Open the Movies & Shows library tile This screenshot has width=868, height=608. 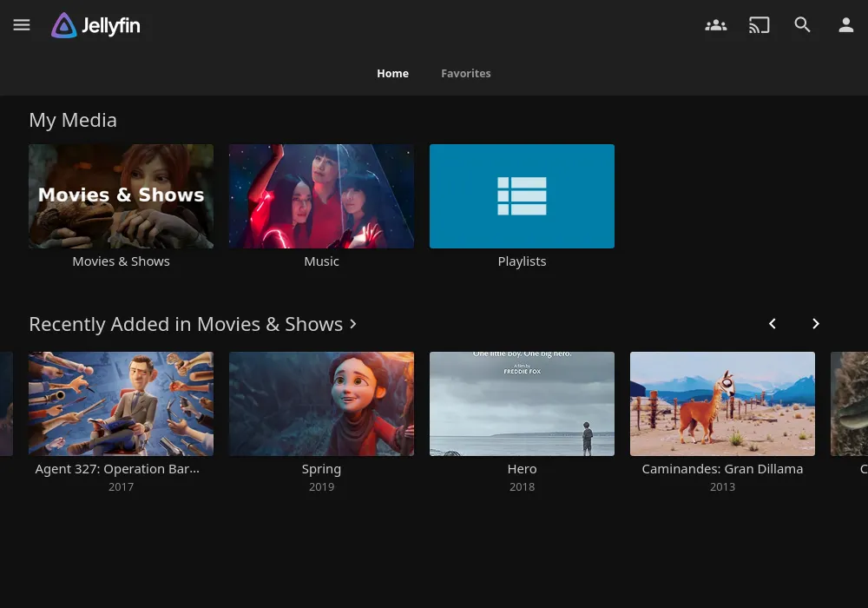(x=121, y=196)
